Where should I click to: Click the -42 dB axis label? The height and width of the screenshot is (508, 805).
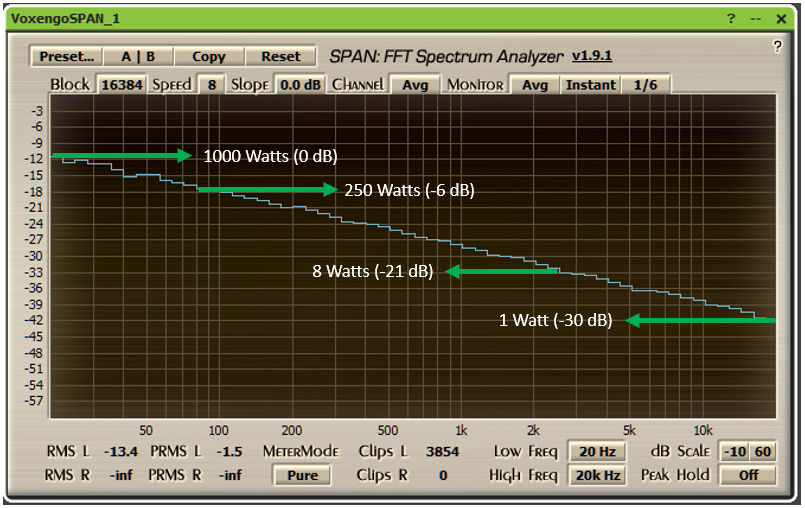[x=34, y=320]
